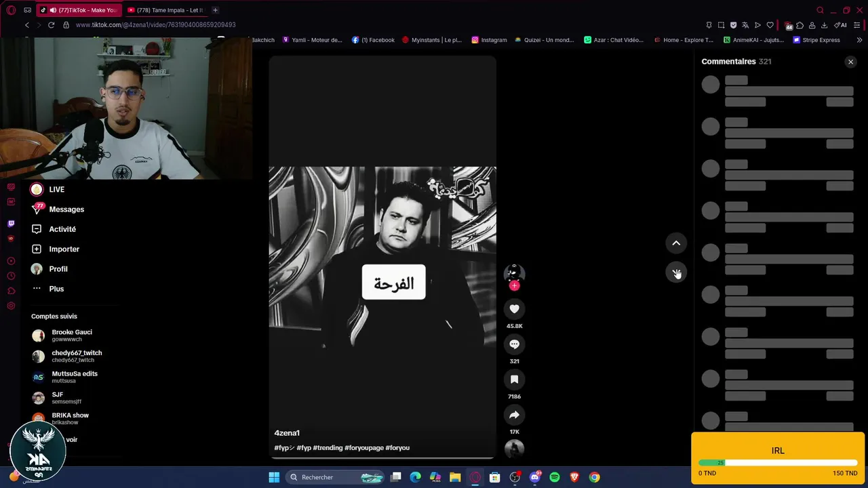Click the IRL donation goal progress bar
868x488 pixels.
(778, 463)
